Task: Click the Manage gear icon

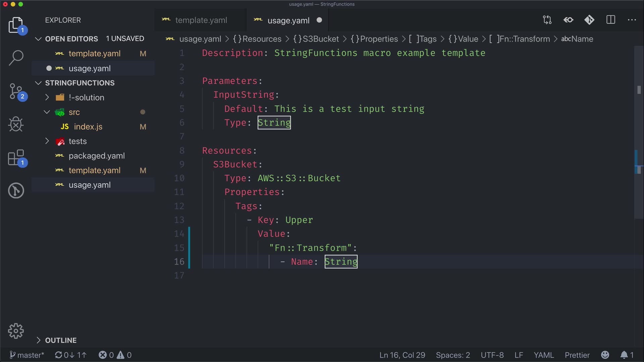Action: click(x=16, y=331)
